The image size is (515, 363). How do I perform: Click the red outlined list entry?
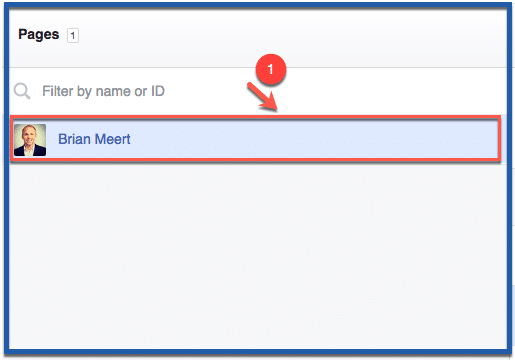click(255, 139)
